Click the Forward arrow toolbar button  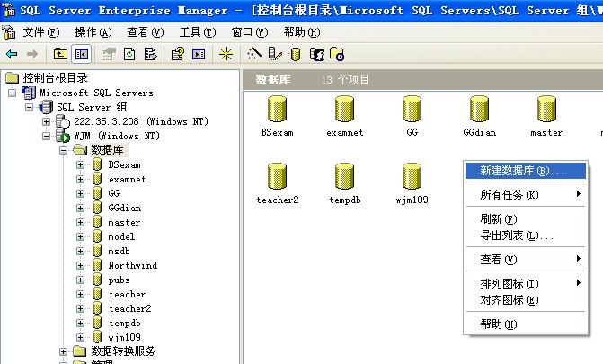click(32, 54)
